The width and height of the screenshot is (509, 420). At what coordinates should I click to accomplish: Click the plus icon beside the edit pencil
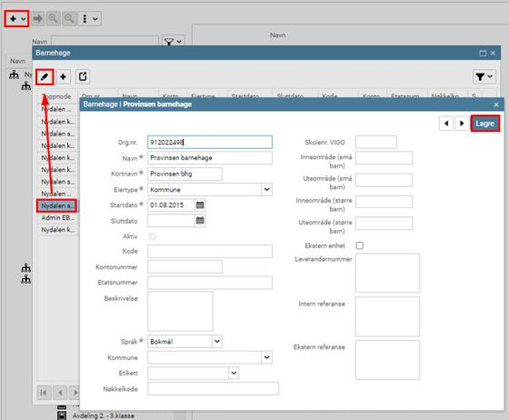tap(63, 76)
